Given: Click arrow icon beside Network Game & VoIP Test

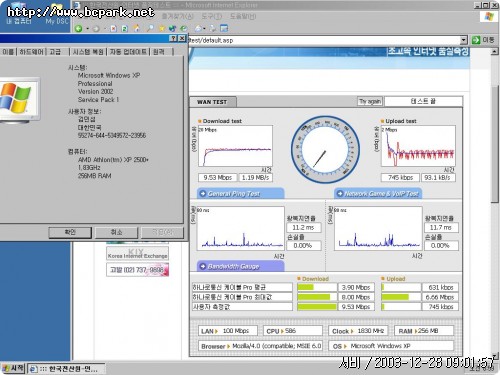Looking at the screenshot, I should tap(340, 193).
